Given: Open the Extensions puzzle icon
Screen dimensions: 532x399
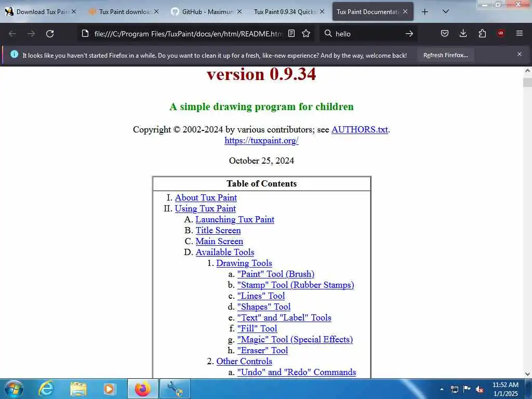Looking at the screenshot, I should pyautogui.click(x=482, y=33).
